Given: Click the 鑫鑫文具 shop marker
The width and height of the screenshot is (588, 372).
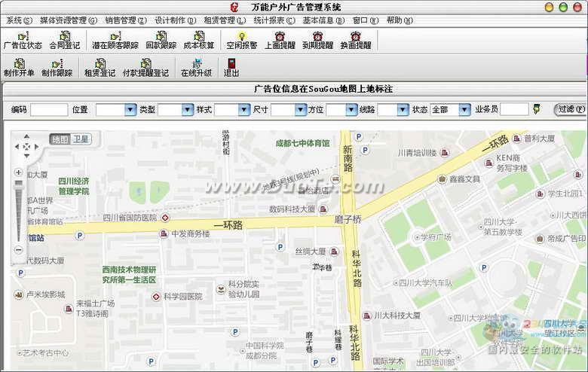Looking at the screenshot, I should (442, 179).
